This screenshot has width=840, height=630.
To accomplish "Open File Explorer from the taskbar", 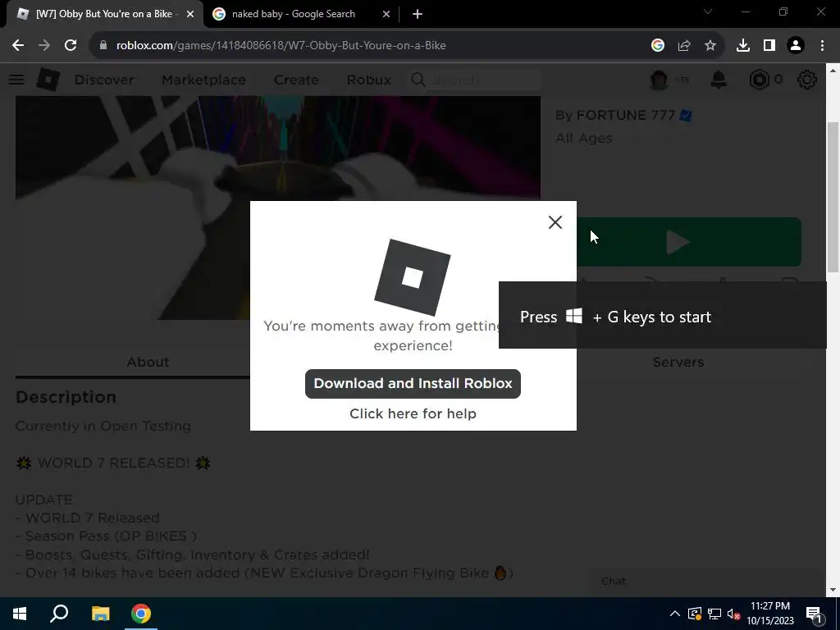I will 100,614.
